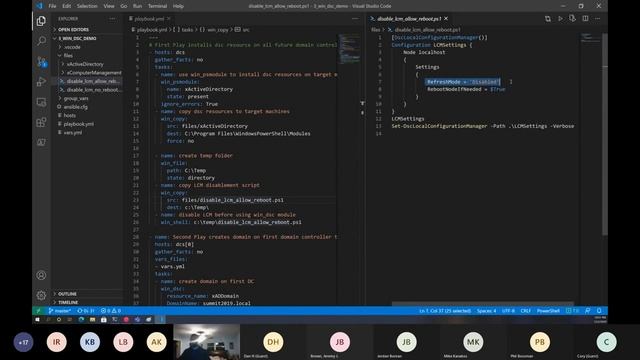Viewport: 640px width, 360px height.
Task: Open Accounts icon in activity bar
Action: pos(41,275)
